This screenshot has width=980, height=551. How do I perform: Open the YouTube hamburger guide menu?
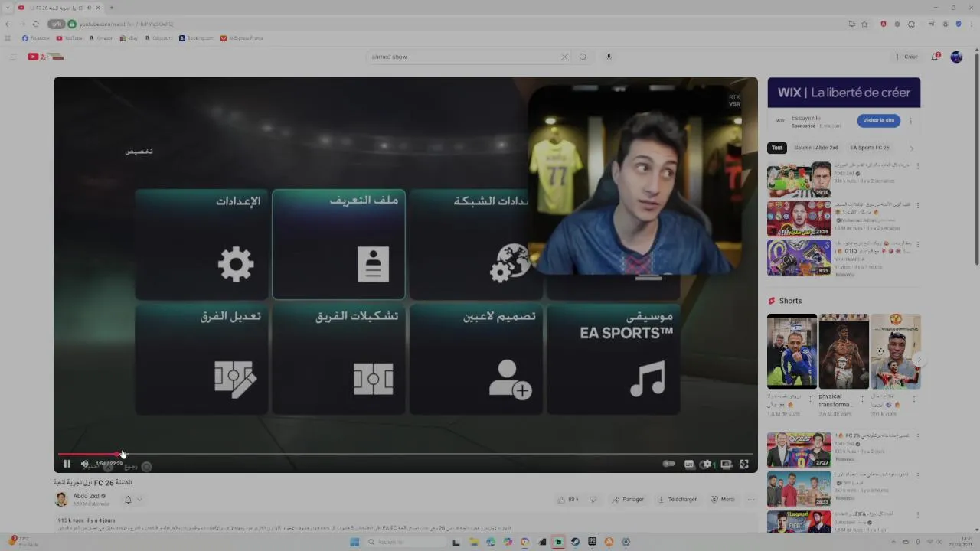13,57
